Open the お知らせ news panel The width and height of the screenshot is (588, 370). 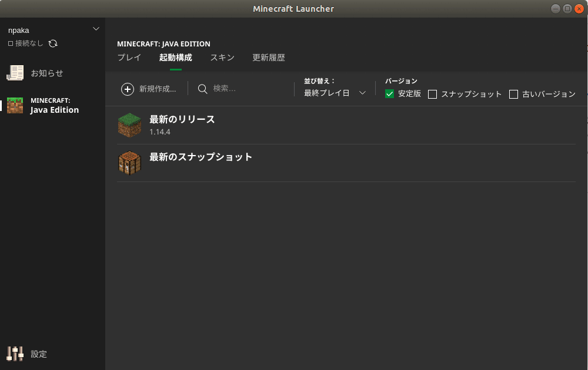point(40,73)
